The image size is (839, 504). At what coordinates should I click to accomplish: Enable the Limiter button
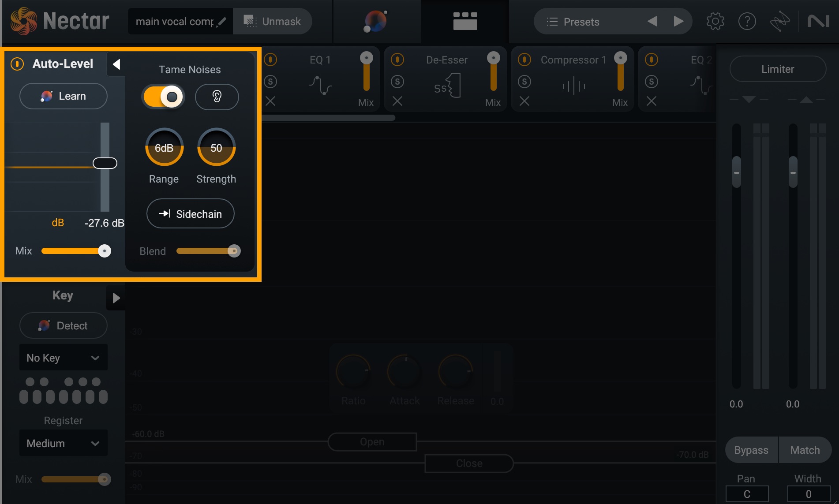point(778,69)
